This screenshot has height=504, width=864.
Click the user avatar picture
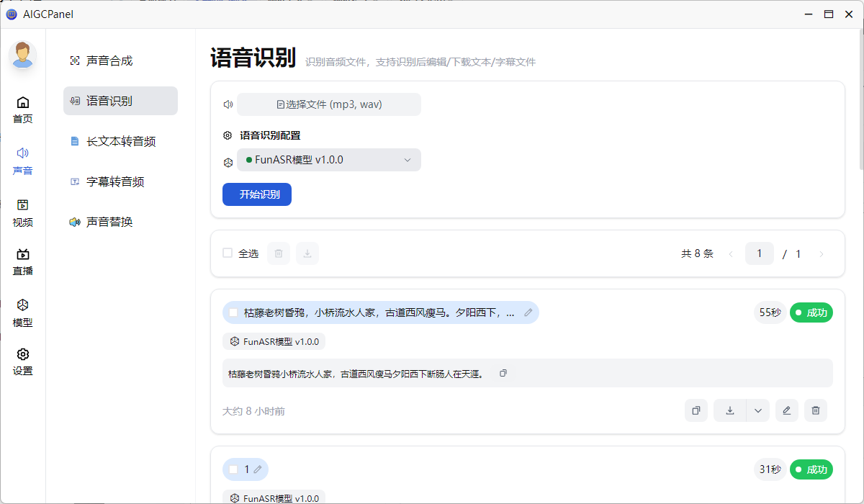(23, 55)
